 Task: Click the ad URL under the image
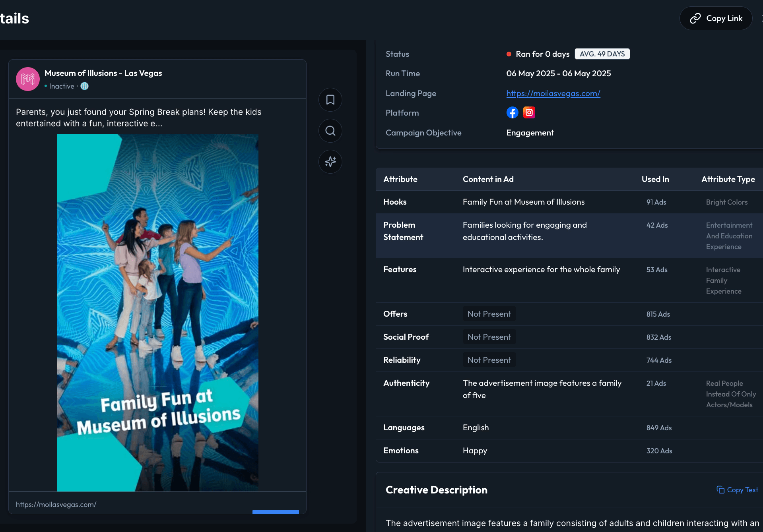(x=56, y=504)
